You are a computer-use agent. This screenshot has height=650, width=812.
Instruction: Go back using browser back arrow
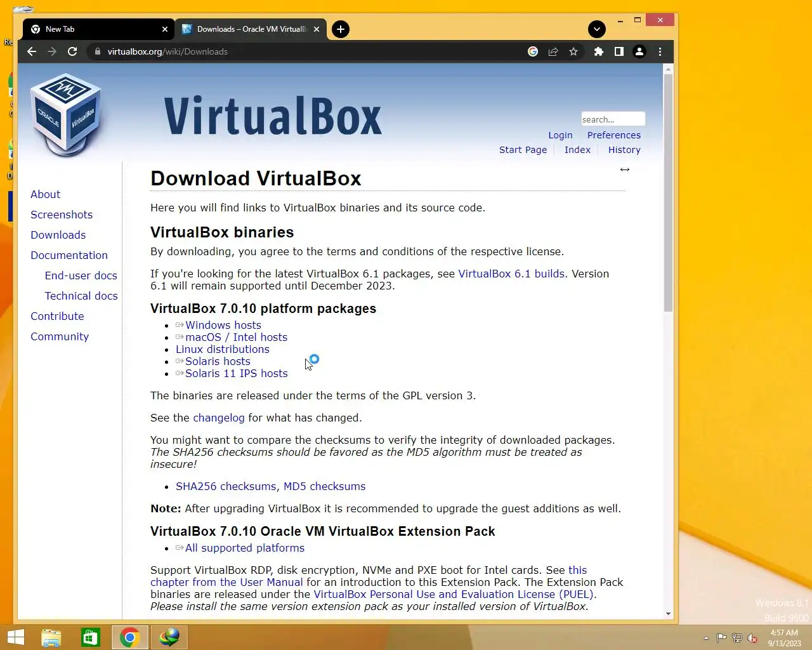32,51
